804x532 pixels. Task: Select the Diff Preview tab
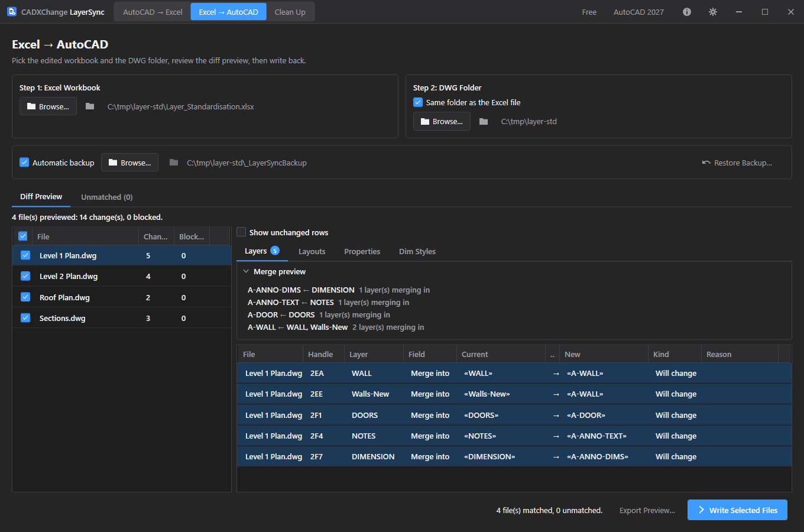coord(41,197)
